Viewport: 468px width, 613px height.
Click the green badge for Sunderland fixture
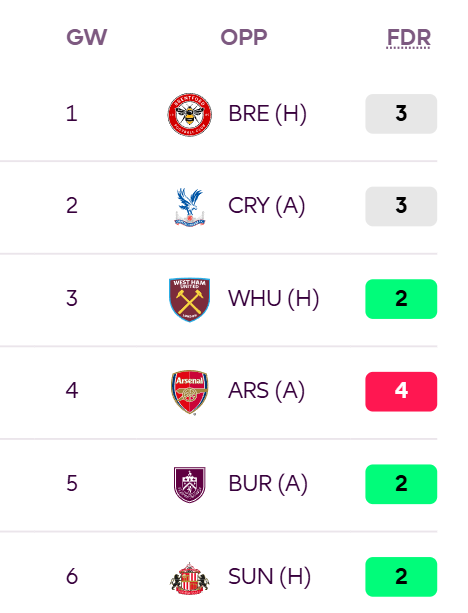pos(401,577)
